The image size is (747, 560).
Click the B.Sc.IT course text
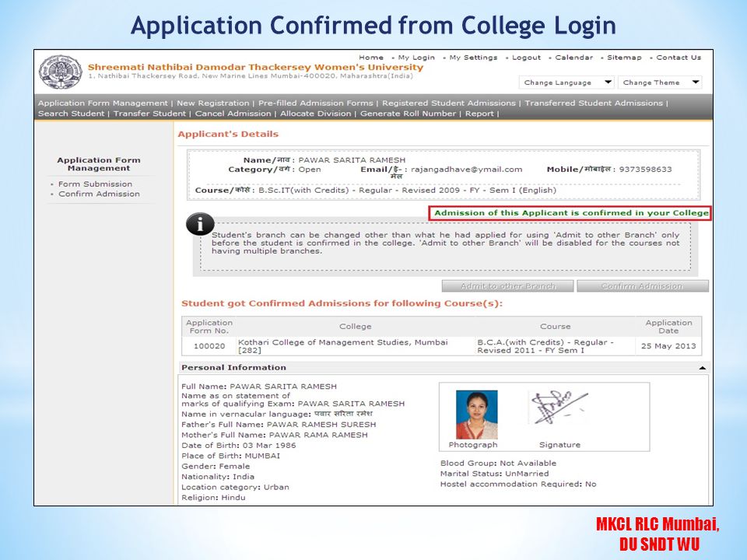pyautogui.click(x=407, y=191)
